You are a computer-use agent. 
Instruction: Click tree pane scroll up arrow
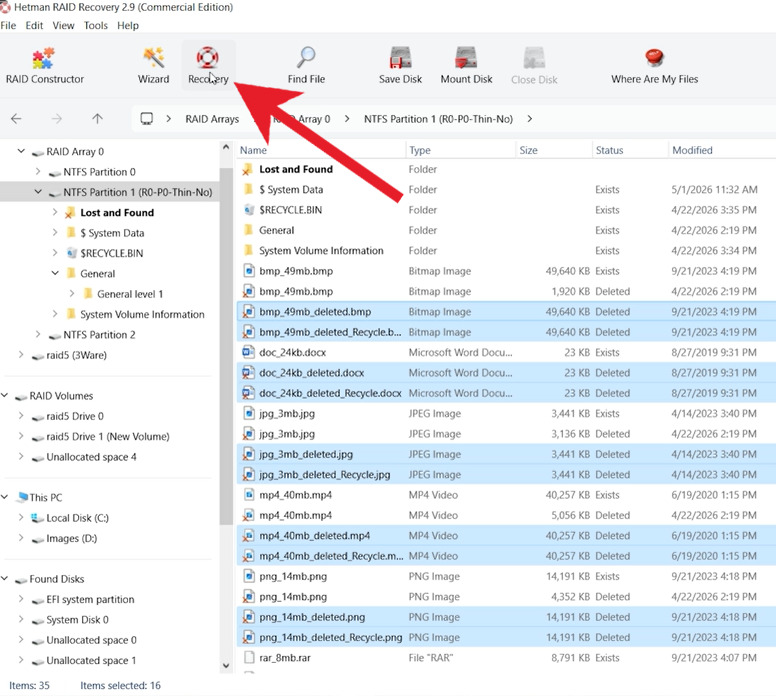[x=226, y=147]
